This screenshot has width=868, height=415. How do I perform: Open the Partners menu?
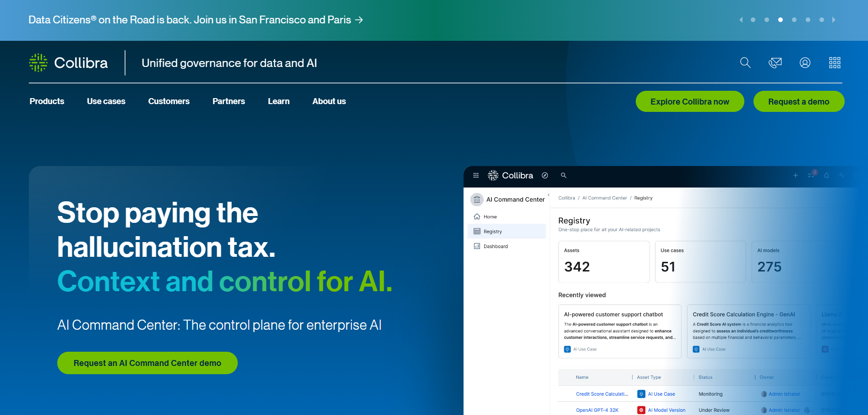[x=229, y=101]
